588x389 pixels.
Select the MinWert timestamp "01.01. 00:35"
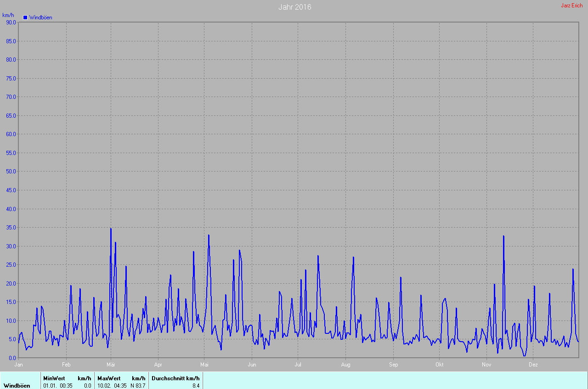[59, 386]
